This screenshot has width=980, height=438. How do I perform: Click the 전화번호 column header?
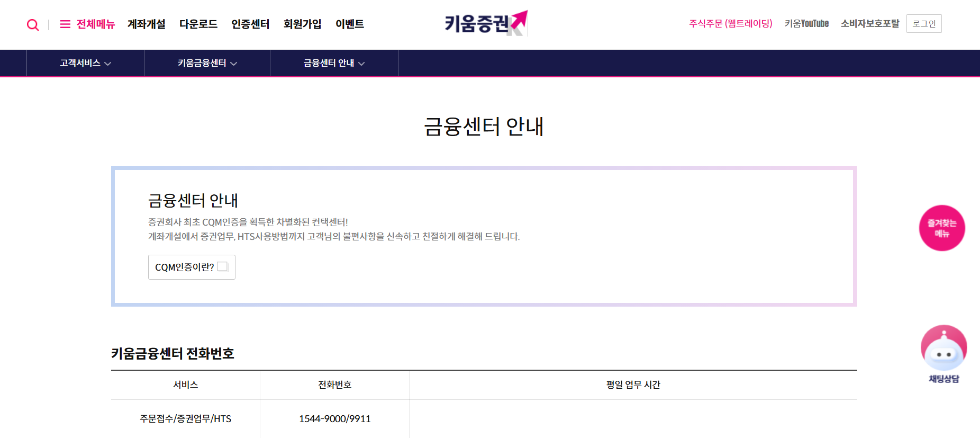pyautogui.click(x=334, y=385)
